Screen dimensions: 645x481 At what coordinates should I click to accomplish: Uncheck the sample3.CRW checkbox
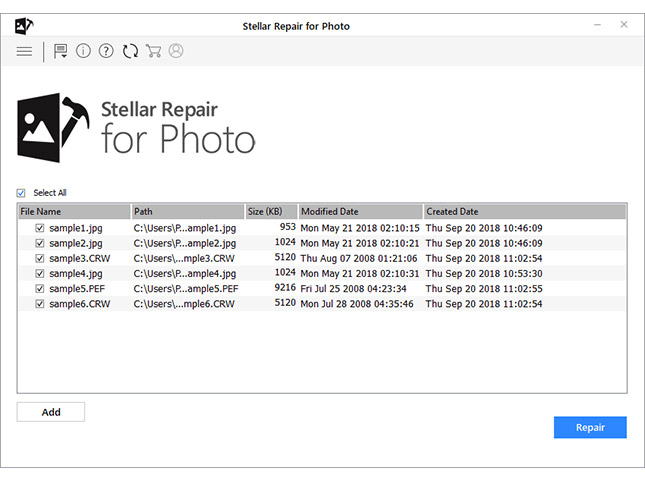point(40,258)
